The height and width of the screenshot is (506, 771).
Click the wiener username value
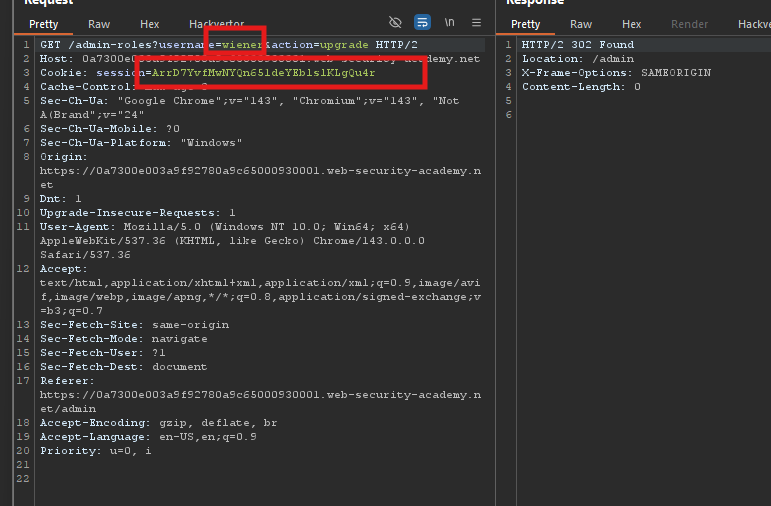click(x=242, y=45)
